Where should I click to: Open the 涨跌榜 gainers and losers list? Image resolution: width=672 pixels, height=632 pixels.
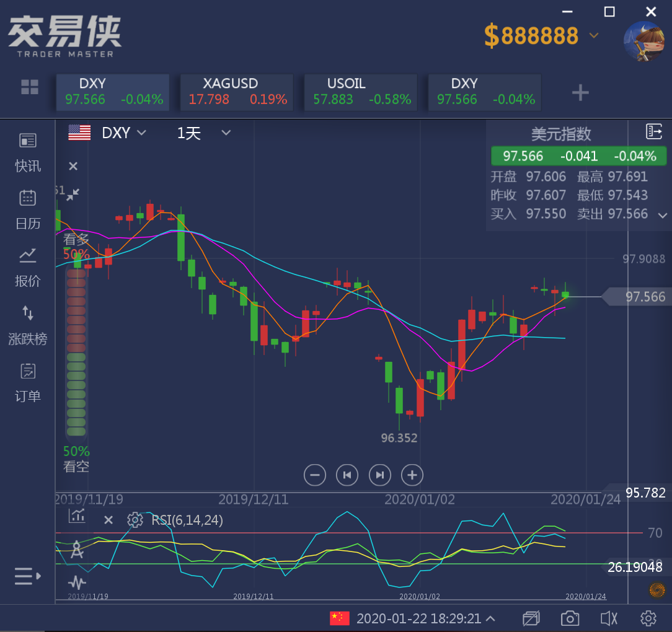(x=28, y=325)
